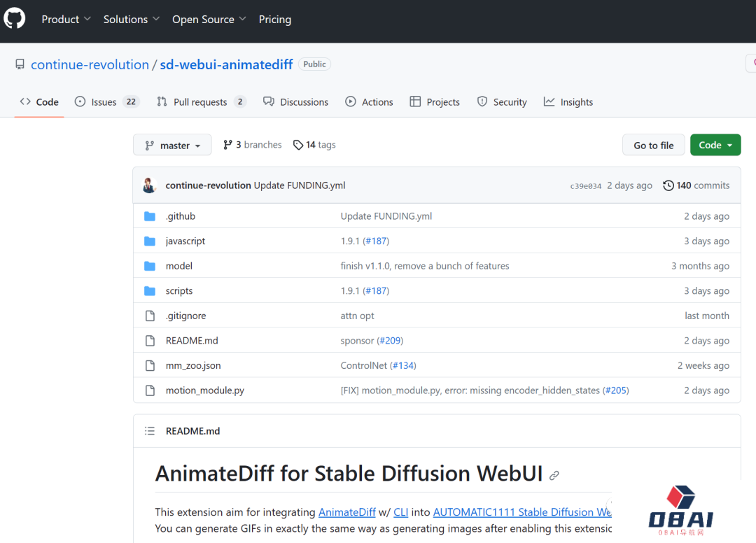The width and height of the screenshot is (756, 543).
Task: View the 14 tags link
Action: tap(314, 145)
